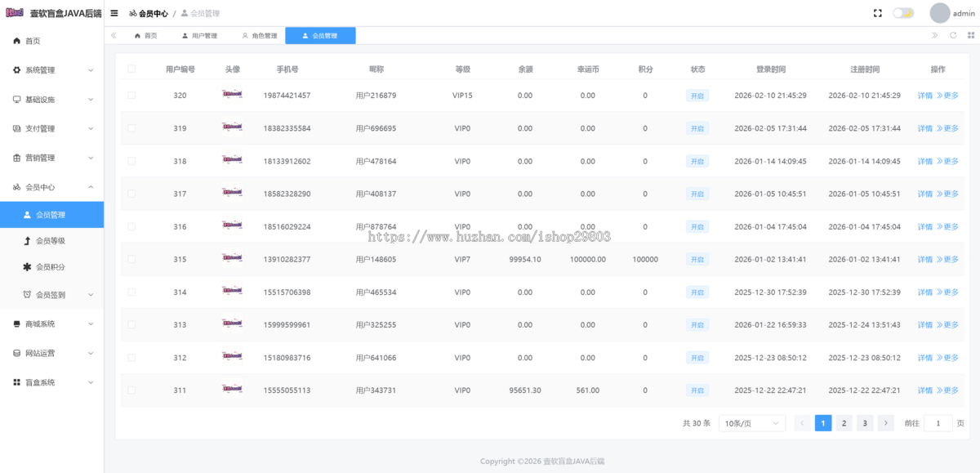Check the row for user 315

pos(131,259)
